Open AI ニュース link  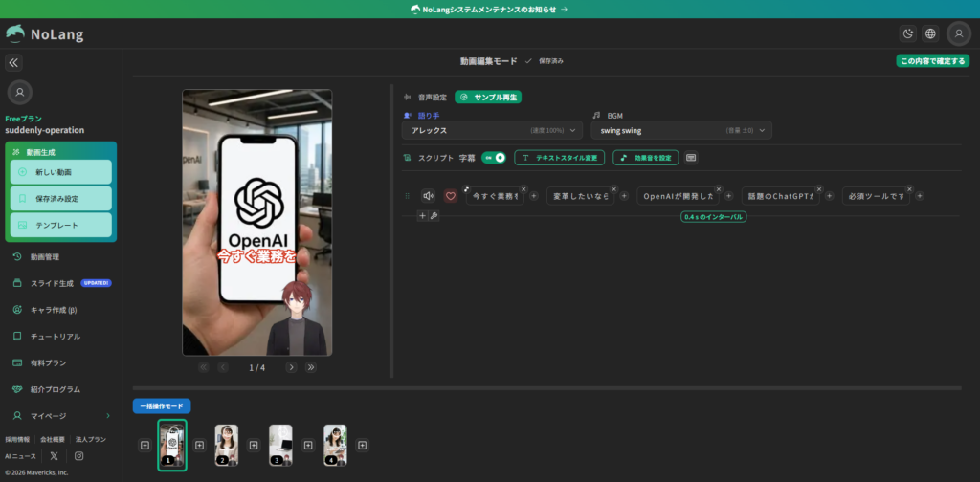click(x=20, y=456)
